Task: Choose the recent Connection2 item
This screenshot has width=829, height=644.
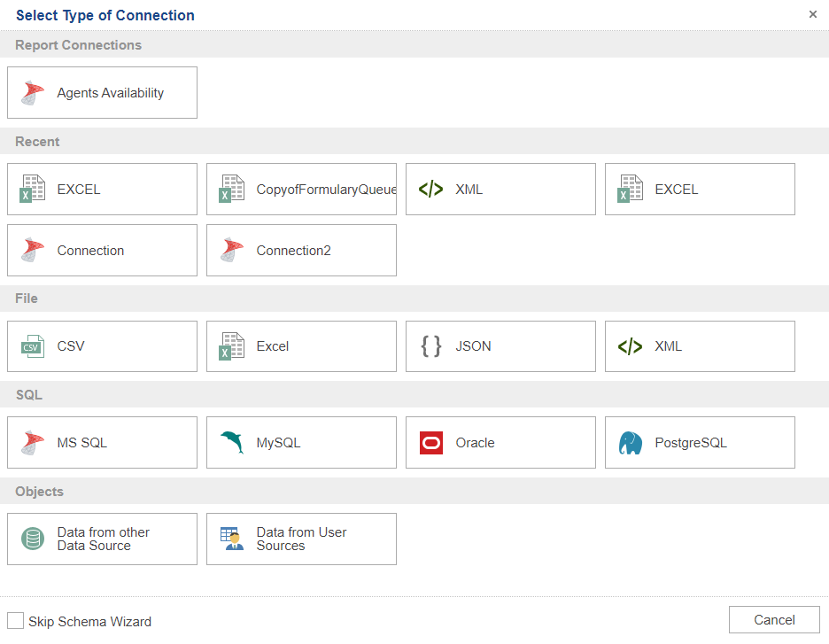Action: pyautogui.click(x=301, y=251)
